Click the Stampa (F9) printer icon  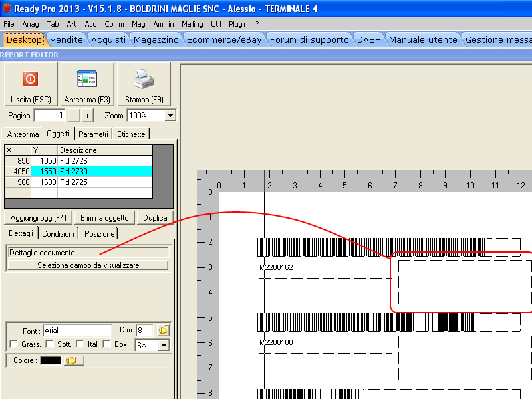[x=144, y=78]
